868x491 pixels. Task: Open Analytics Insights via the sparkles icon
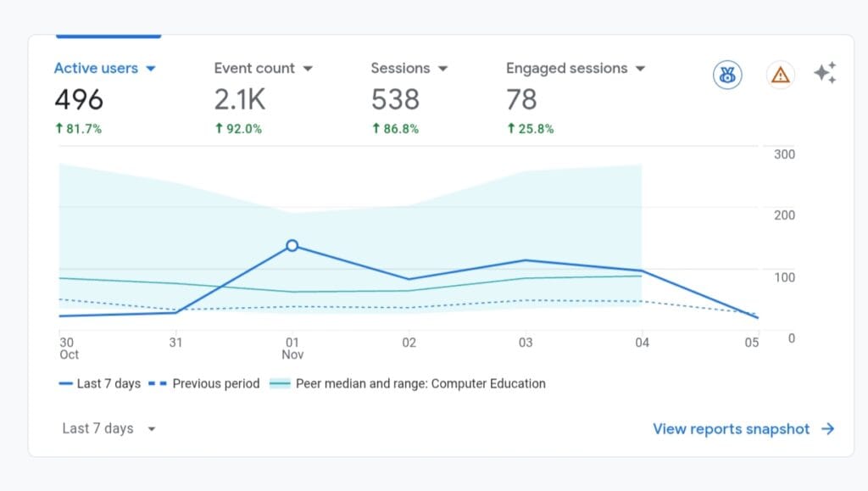[x=826, y=75]
